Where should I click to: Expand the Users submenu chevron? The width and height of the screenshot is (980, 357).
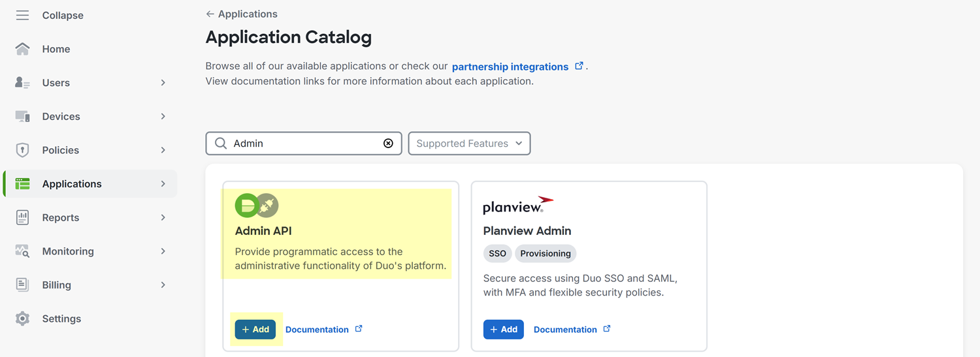click(163, 83)
